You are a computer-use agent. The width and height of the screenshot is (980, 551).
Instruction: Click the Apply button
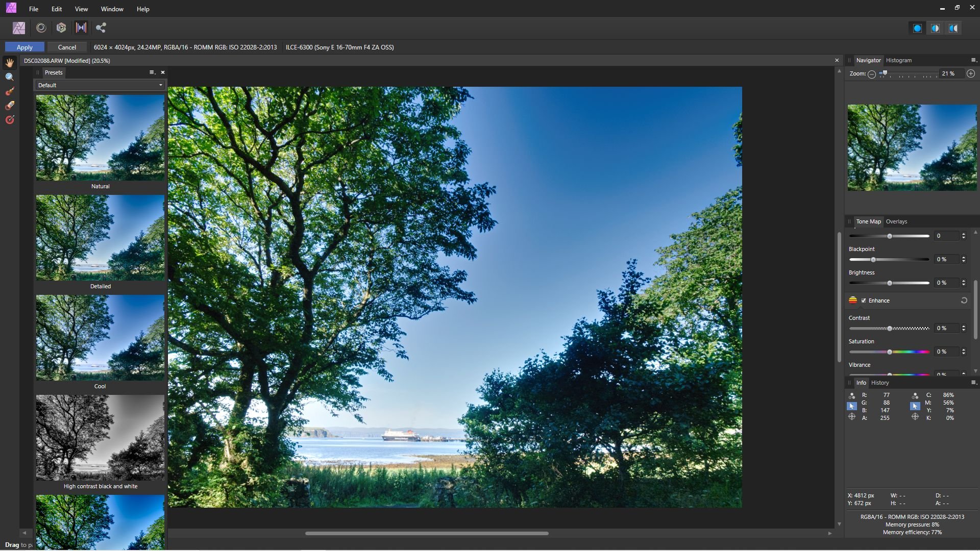tap(24, 47)
